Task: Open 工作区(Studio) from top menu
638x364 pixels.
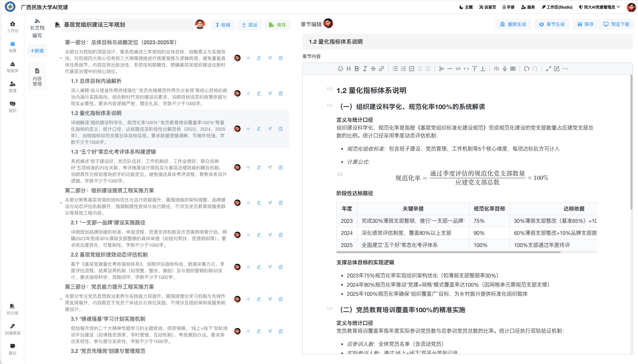Action: click(x=557, y=7)
